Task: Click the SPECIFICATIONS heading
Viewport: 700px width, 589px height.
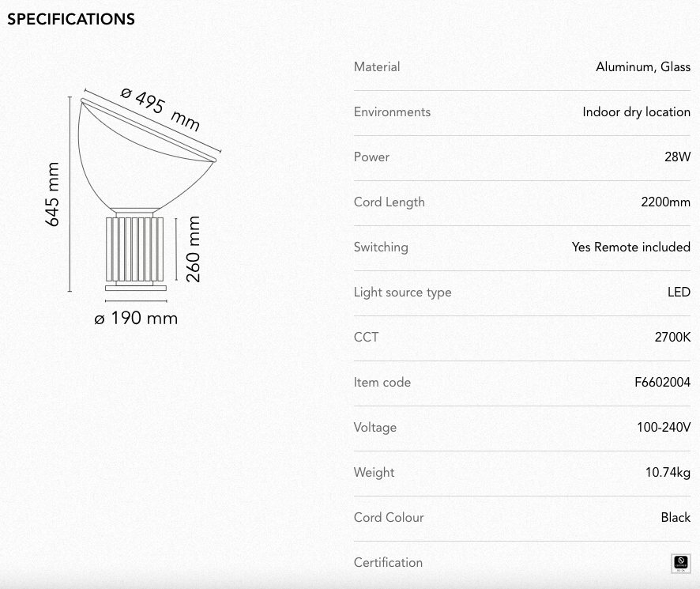Action: click(x=71, y=19)
